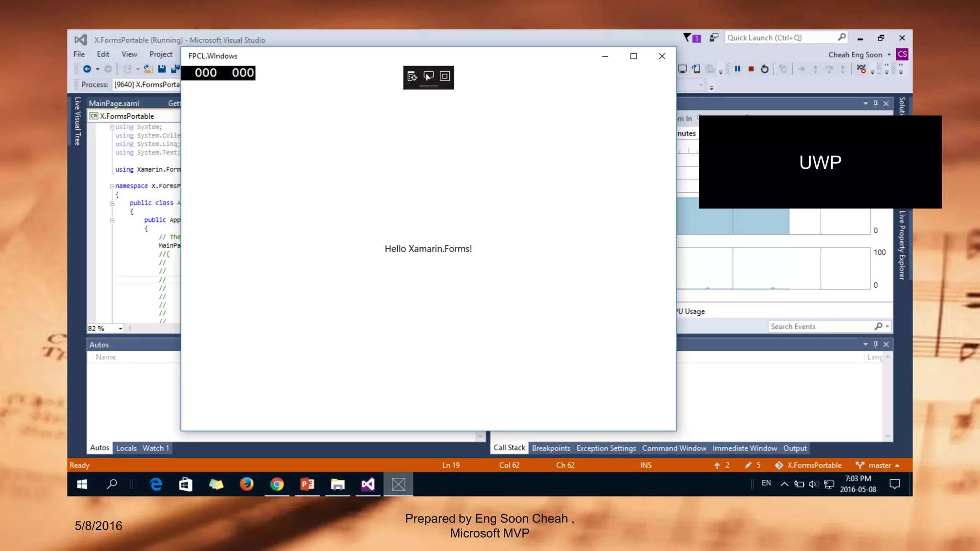Click the Hello Xamarin.Forms! label in FPCL.Windows
Screen dimensions: 980x551
click(428, 249)
